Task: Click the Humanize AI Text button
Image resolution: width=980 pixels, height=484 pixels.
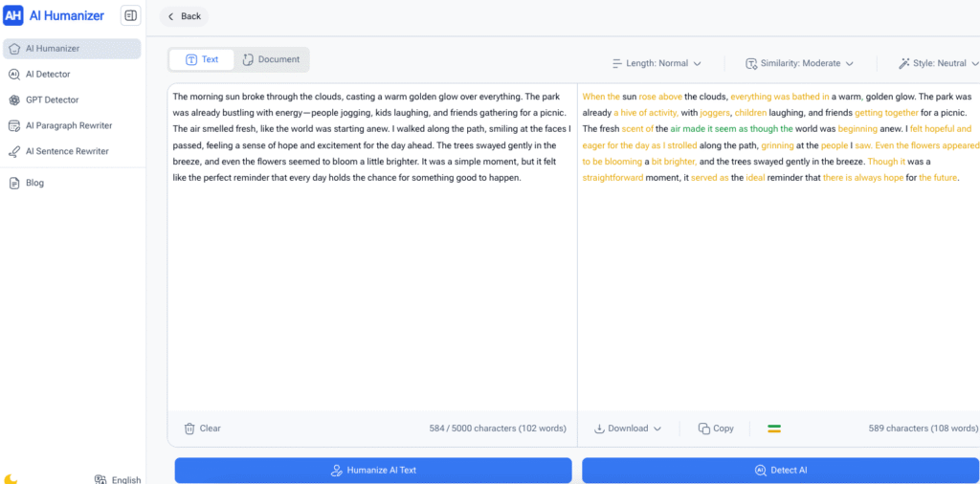Action: pos(373,470)
